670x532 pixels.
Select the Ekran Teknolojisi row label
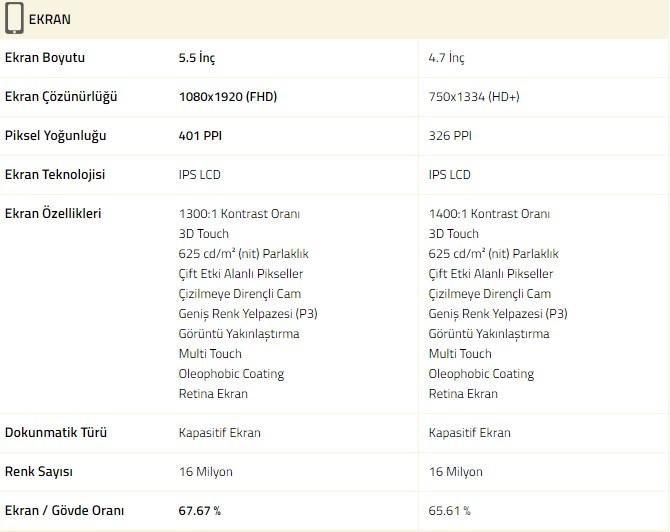pos(55,175)
